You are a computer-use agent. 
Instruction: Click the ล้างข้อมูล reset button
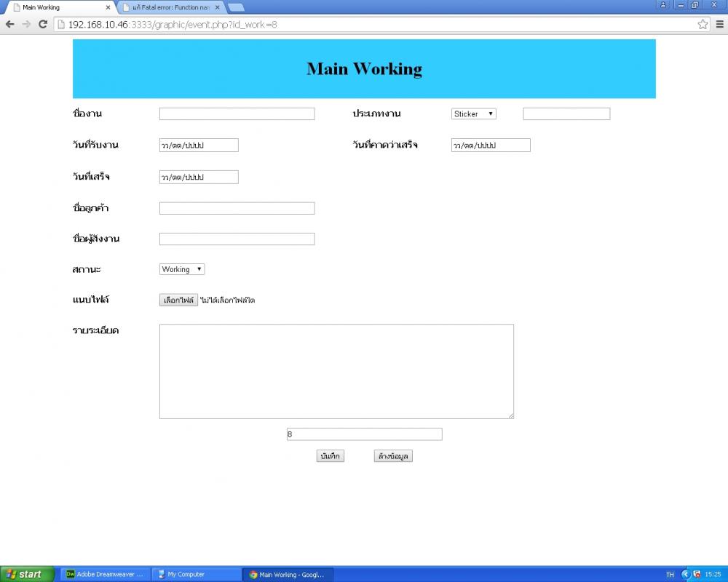click(x=393, y=455)
